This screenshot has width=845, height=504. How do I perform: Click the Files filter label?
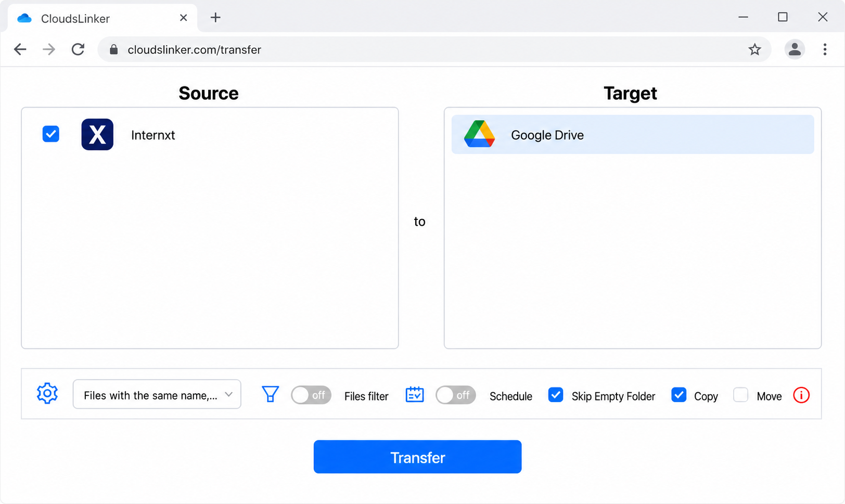click(366, 396)
